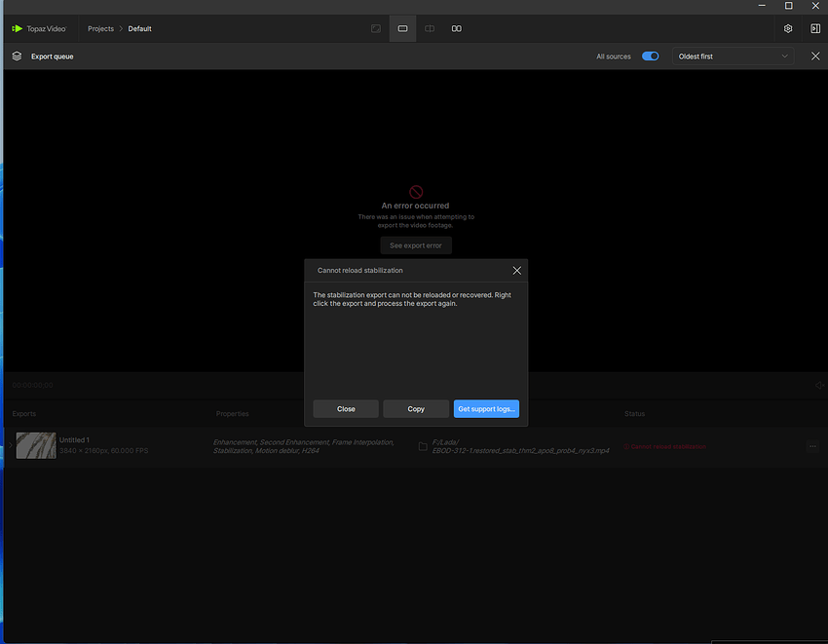Select the Untitled 1 export thumbnail
Image resolution: width=828 pixels, height=644 pixels.
point(36,445)
